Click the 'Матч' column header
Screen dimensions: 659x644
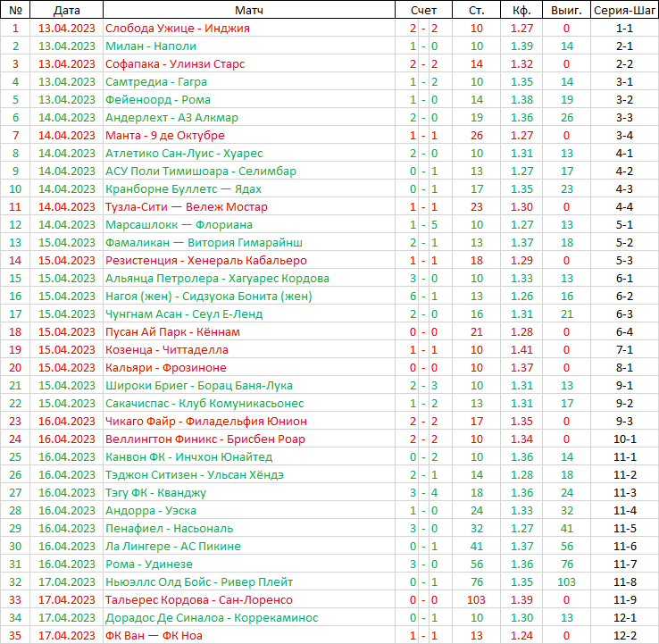pyautogui.click(x=248, y=10)
